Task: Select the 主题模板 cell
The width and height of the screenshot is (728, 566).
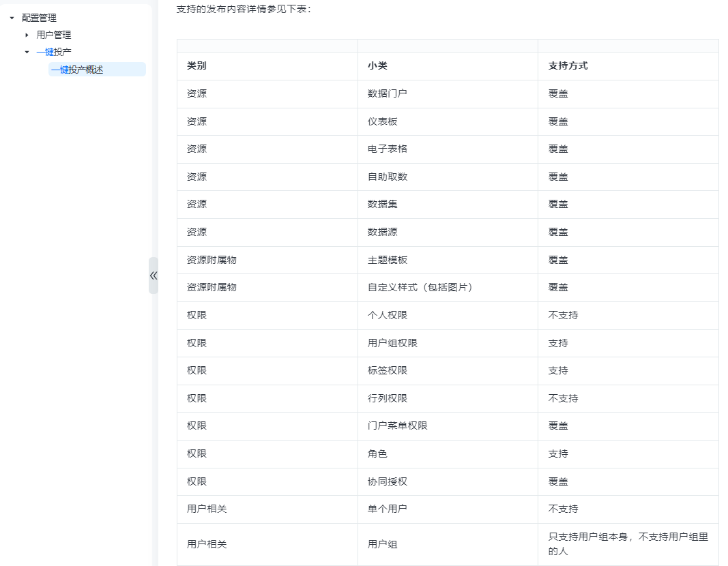Action: (387, 260)
